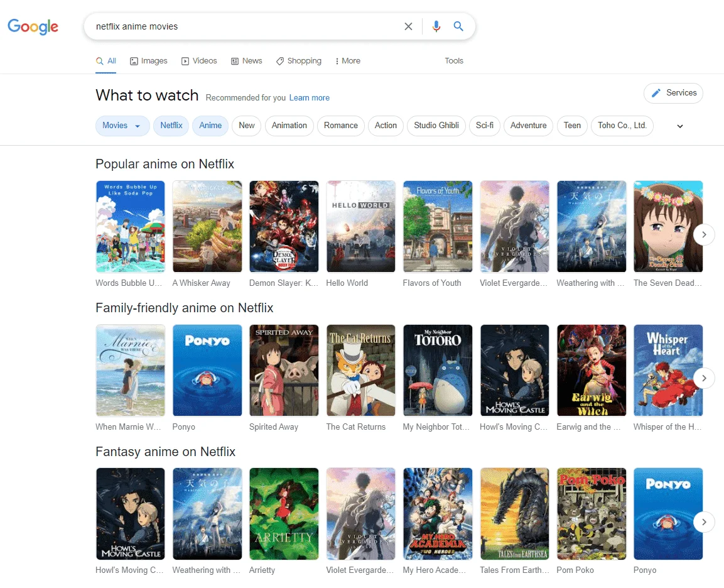Show next movies in Fantasy anime row
This screenshot has width=724, height=588.
tap(704, 522)
